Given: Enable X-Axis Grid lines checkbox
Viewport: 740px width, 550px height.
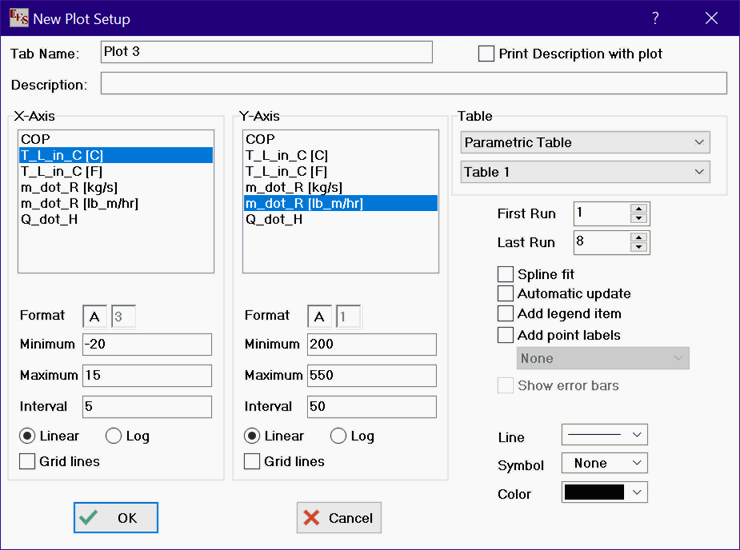Looking at the screenshot, I should click(x=28, y=461).
